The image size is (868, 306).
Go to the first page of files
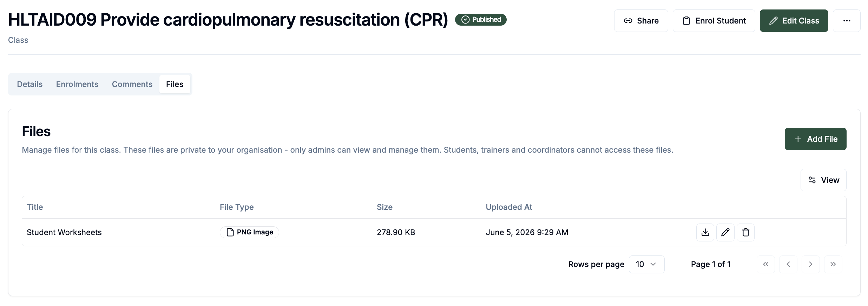[x=766, y=264]
